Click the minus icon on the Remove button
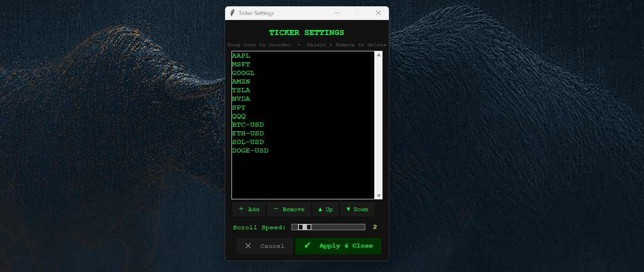 (276, 209)
